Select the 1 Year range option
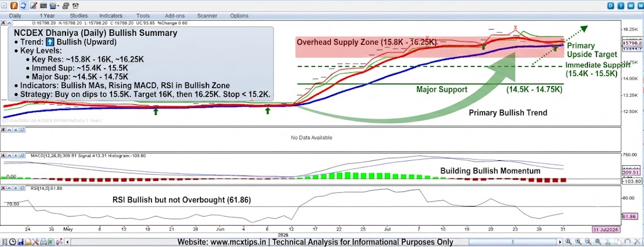This screenshot has height=247, width=644. pyautogui.click(x=47, y=16)
